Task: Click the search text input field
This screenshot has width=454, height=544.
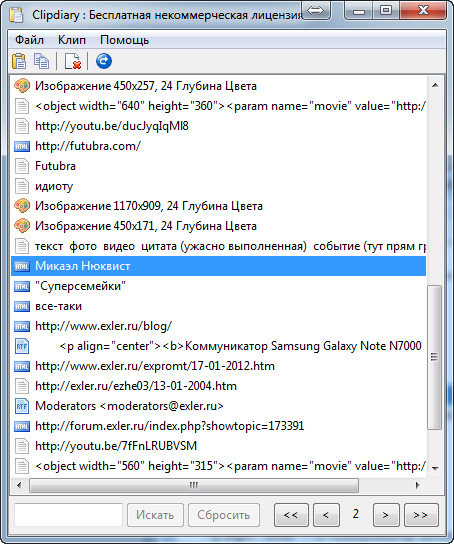Action: 68,515
